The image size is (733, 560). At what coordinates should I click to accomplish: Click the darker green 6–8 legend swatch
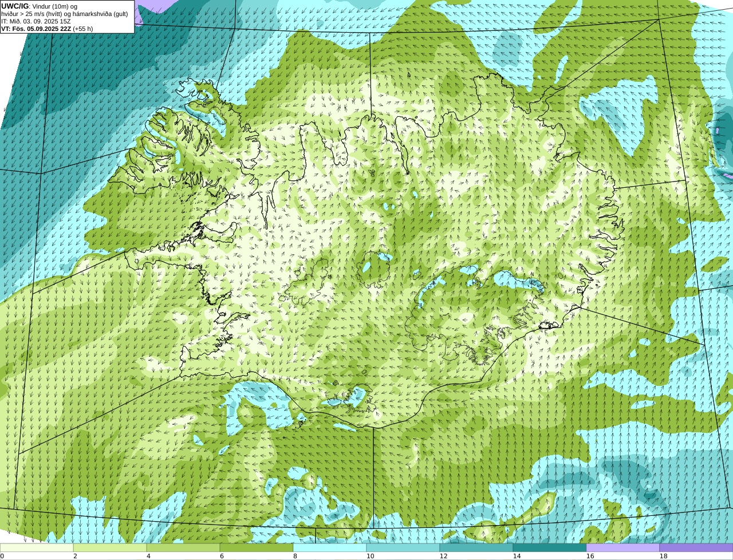tap(257, 547)
